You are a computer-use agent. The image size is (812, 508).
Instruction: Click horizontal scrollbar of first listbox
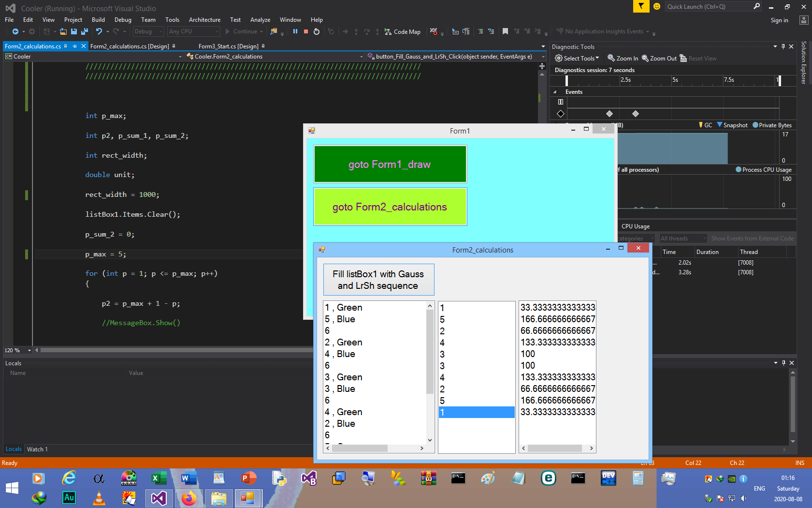point(374,448)
